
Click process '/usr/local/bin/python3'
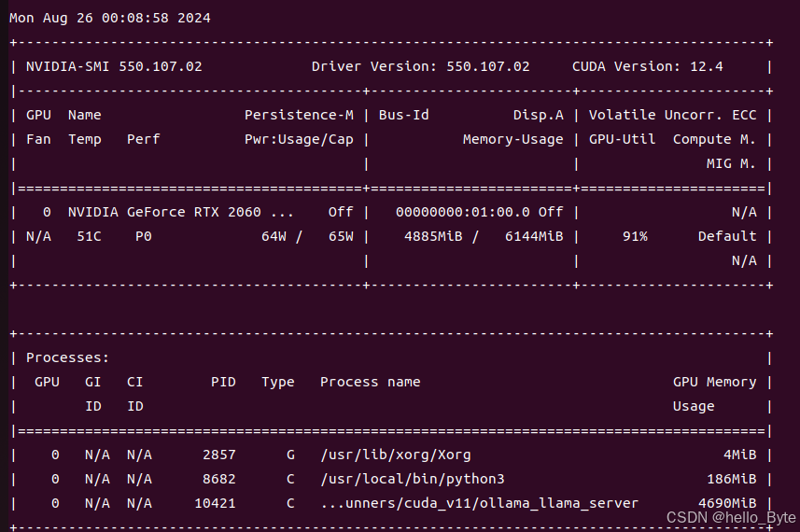tap(413, 480)
